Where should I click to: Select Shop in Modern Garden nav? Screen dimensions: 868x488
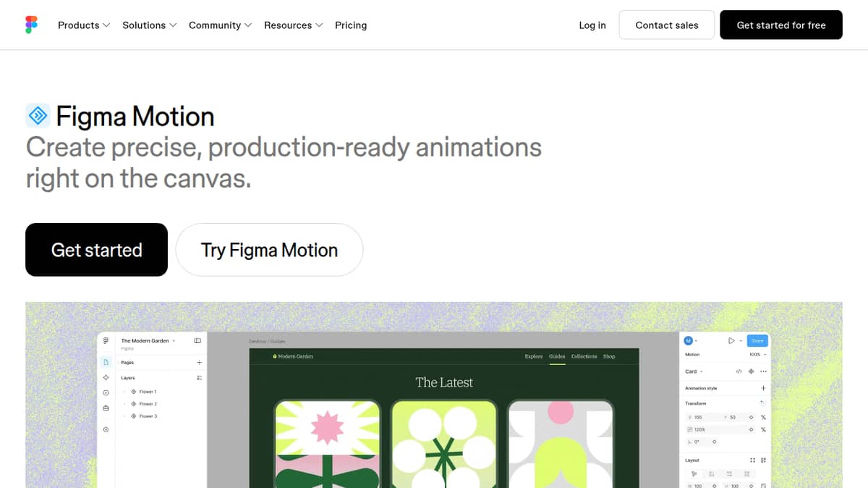(x=609, y=356)
